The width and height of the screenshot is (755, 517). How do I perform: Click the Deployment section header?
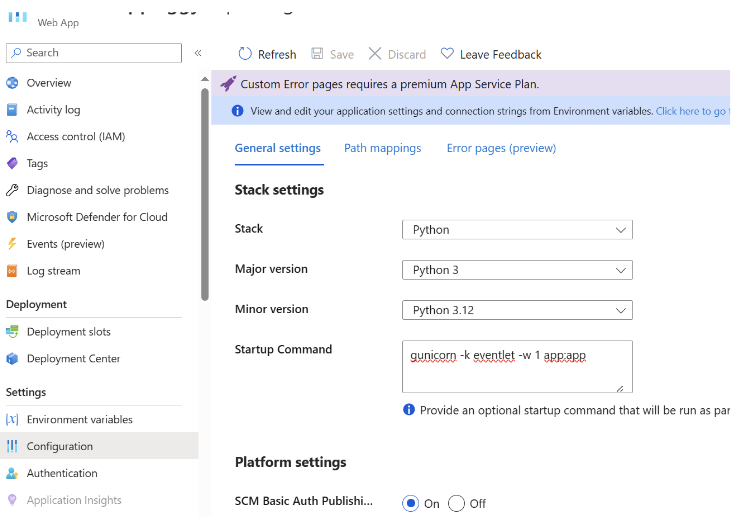(x=37, y=305)
